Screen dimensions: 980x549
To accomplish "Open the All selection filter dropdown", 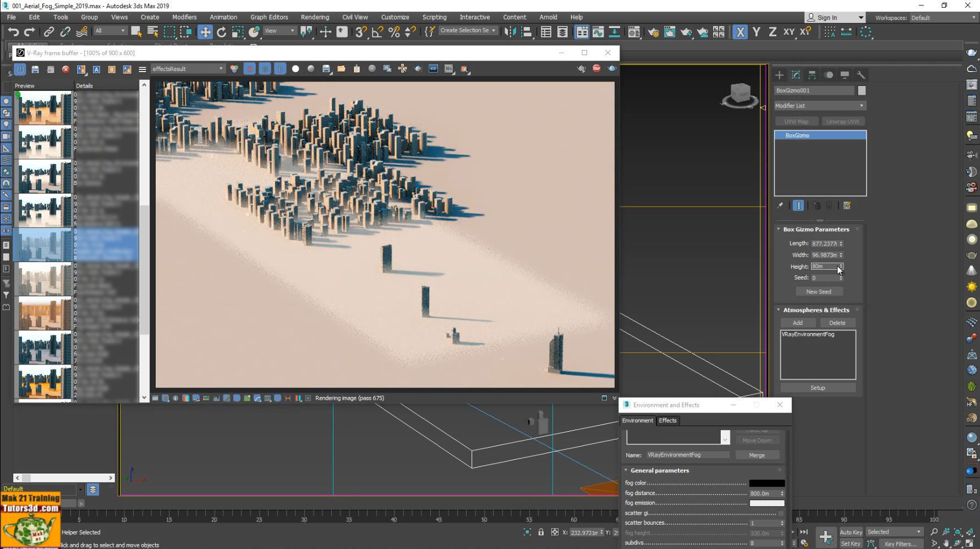I will [x=110, y=31].
